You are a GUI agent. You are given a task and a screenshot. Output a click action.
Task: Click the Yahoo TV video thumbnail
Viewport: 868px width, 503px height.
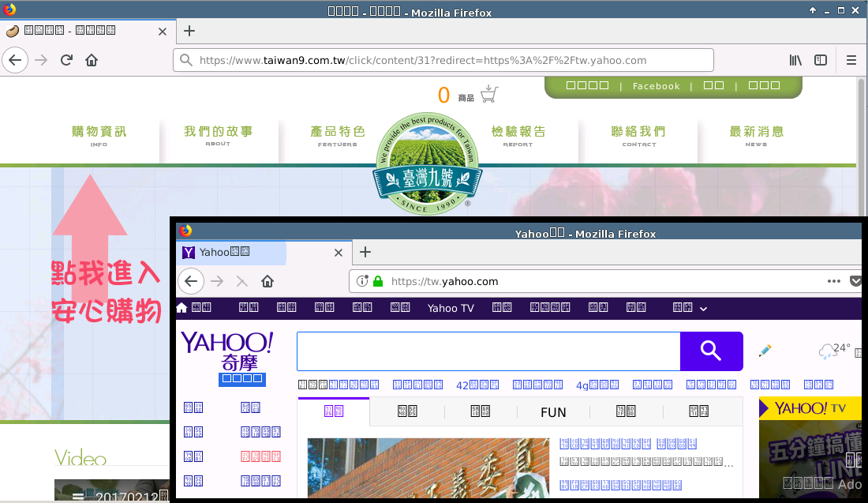click(x=810, y=459)
